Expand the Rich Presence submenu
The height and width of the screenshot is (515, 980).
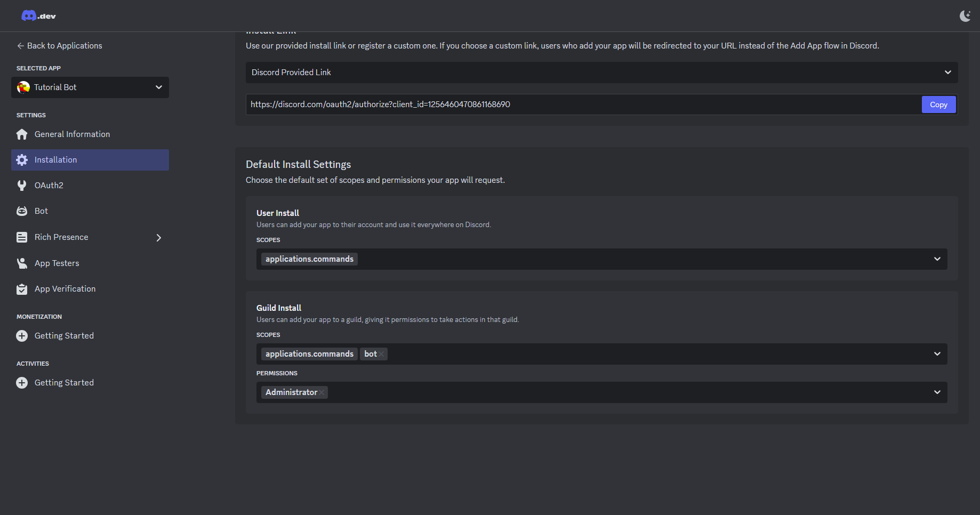158,238
